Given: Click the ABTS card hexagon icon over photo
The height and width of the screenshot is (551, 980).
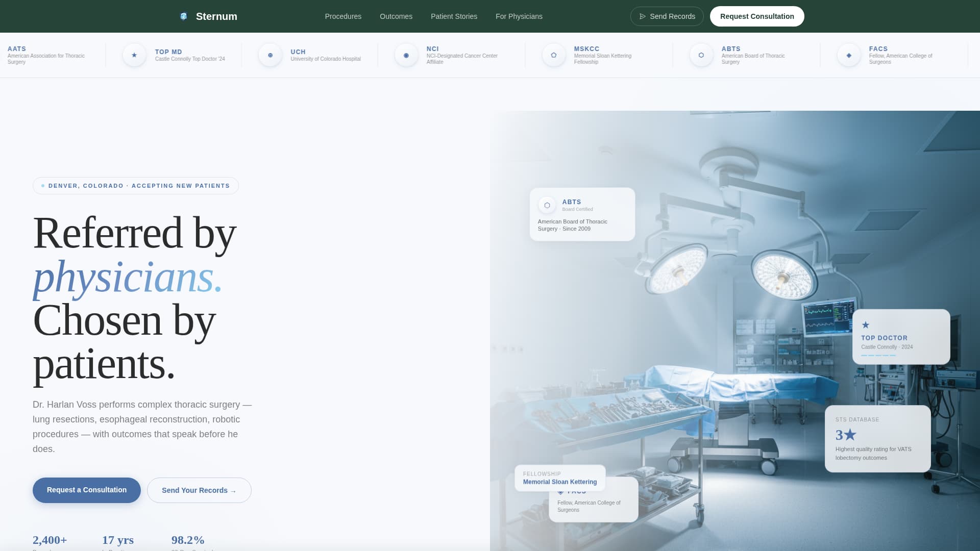Looking at the screenshot, I should tap(547, 205).
